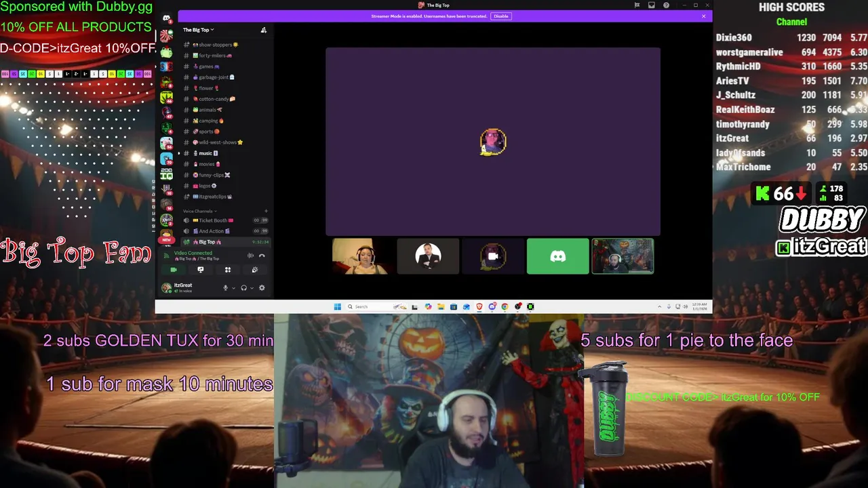
Task: Click the pixel-art avatar in main video tile
Action: coord(493,142)
